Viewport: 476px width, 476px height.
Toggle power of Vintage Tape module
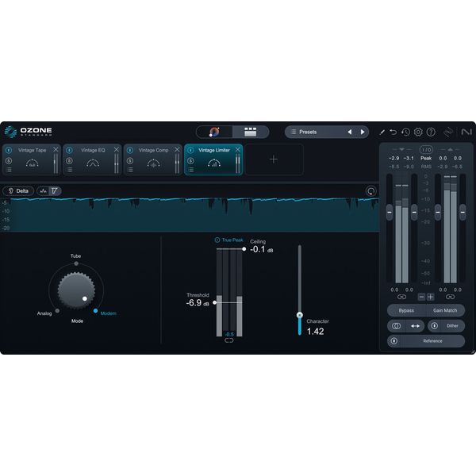click(9, 150)
